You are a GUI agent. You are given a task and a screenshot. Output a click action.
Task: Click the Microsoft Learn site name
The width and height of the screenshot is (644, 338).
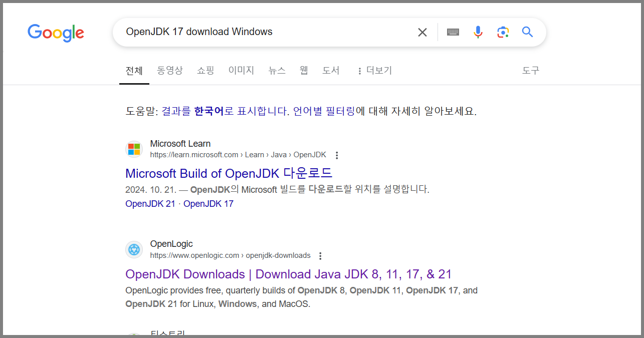click(180, 144)
